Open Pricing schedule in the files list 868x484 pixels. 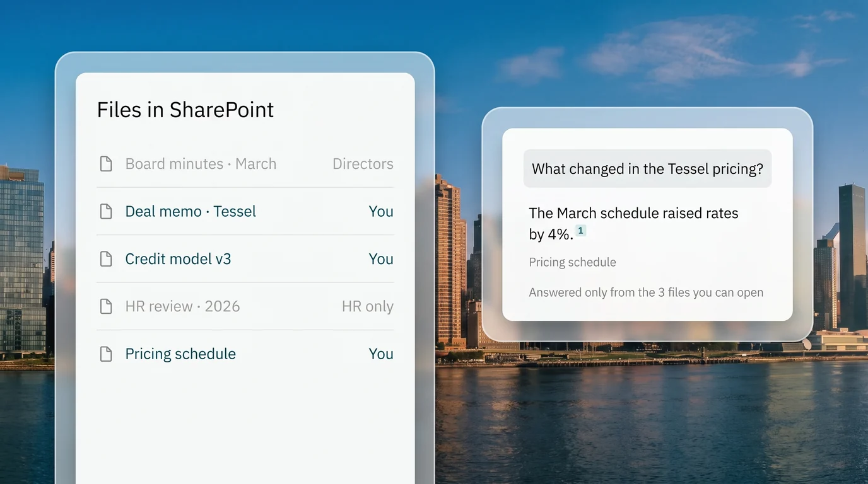(x=180, y=354)
